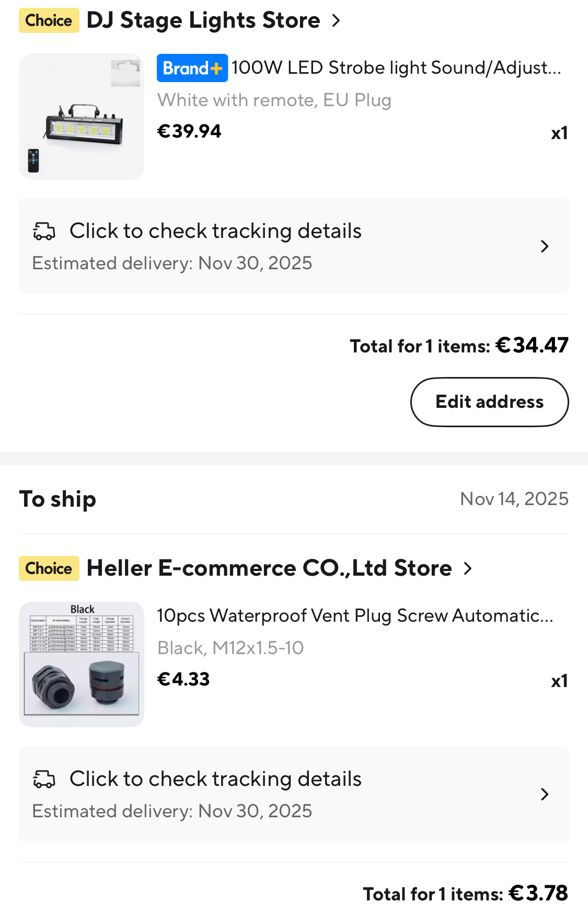588x914 pixels.
Task: Open Heller E-commerce CO.,Ltd Store page
Action: pyautogui.click(x=269, y=568)
